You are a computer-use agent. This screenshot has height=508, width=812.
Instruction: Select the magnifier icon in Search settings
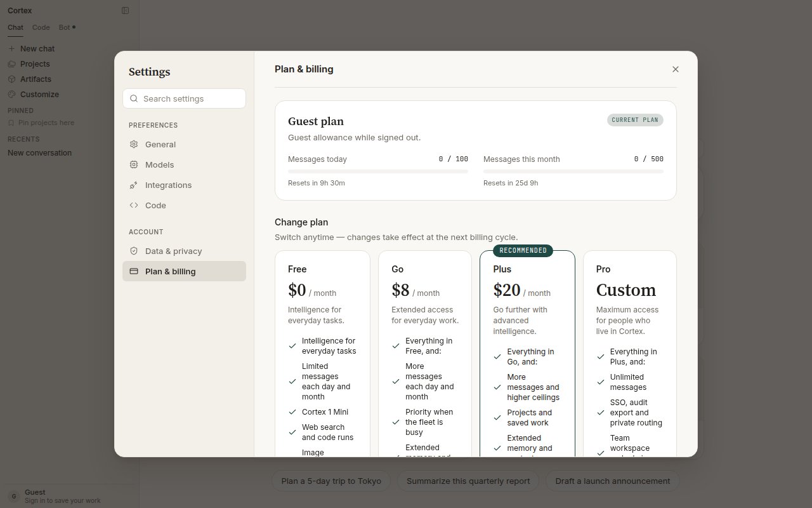pyautogui.click(x=134, y=98)
